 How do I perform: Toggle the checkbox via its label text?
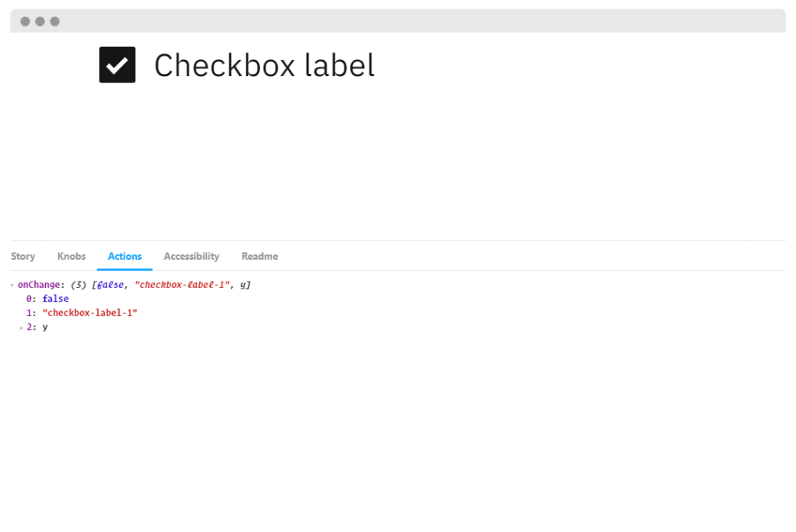264,65
